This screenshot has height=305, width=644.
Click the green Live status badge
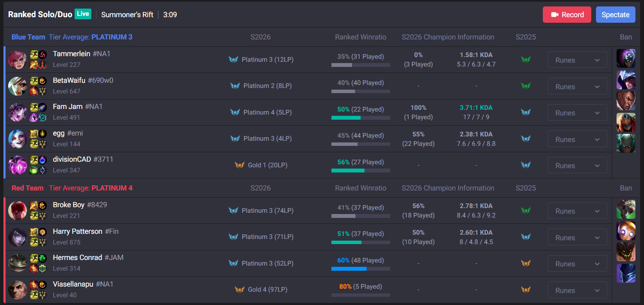tap(83, 14)
